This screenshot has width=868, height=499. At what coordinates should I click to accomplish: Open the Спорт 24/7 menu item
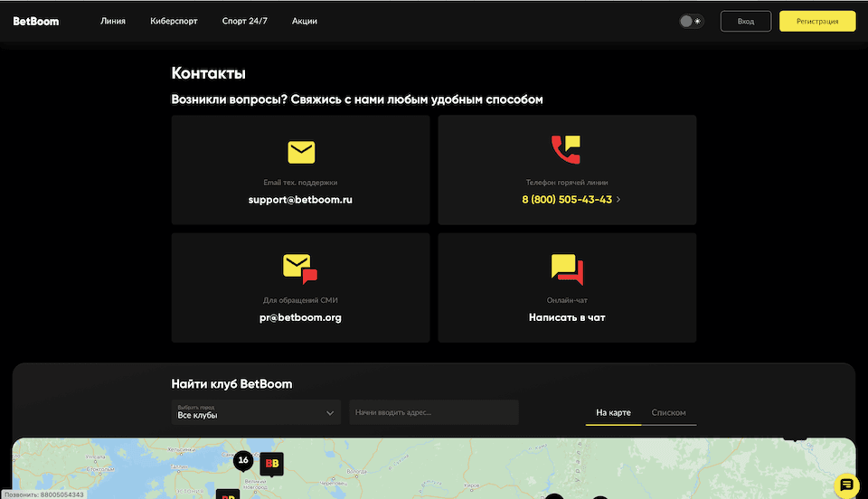244,21
